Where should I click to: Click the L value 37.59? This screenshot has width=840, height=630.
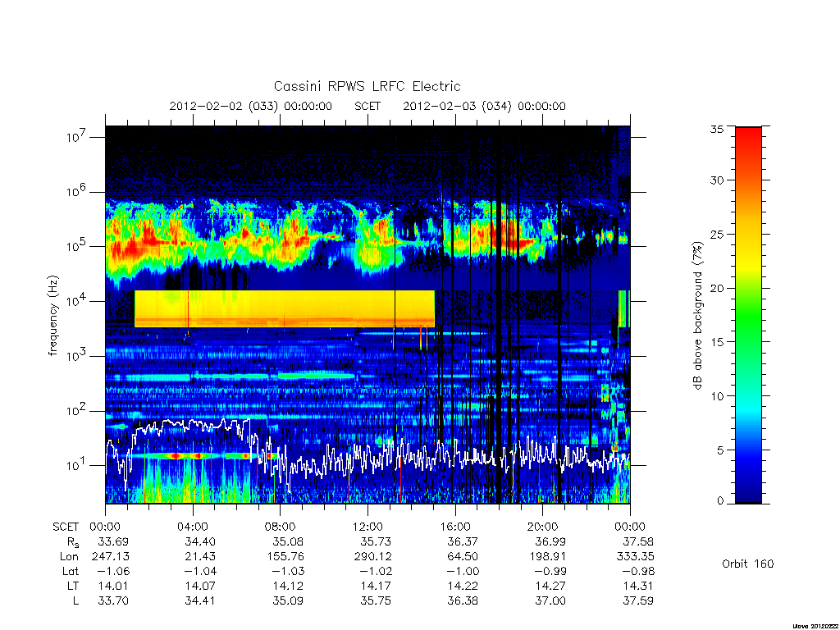coord(638,600)
